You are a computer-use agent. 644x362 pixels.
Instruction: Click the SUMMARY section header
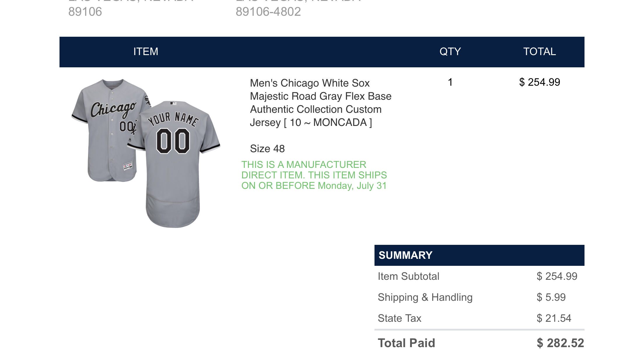point(405,255)
